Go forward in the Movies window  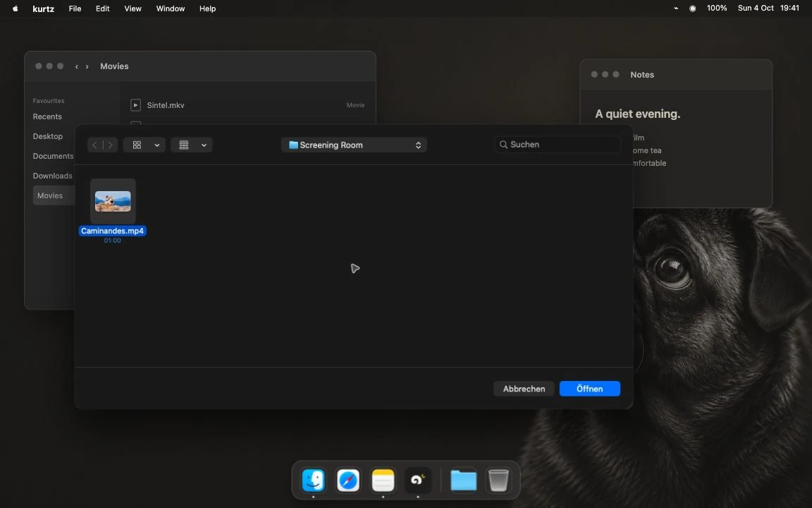click(x=87, y=66)
